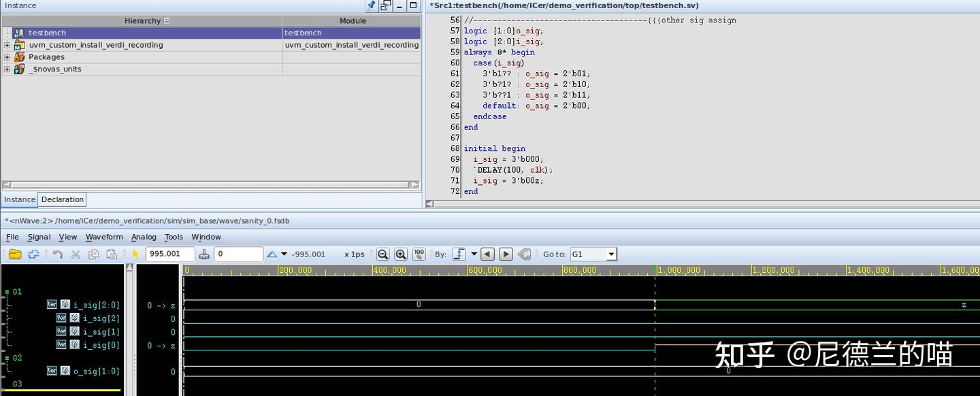Viewport: 980px width, 396px height.
Task: Click the delta time triangle icon
Action: coord(272,254)
